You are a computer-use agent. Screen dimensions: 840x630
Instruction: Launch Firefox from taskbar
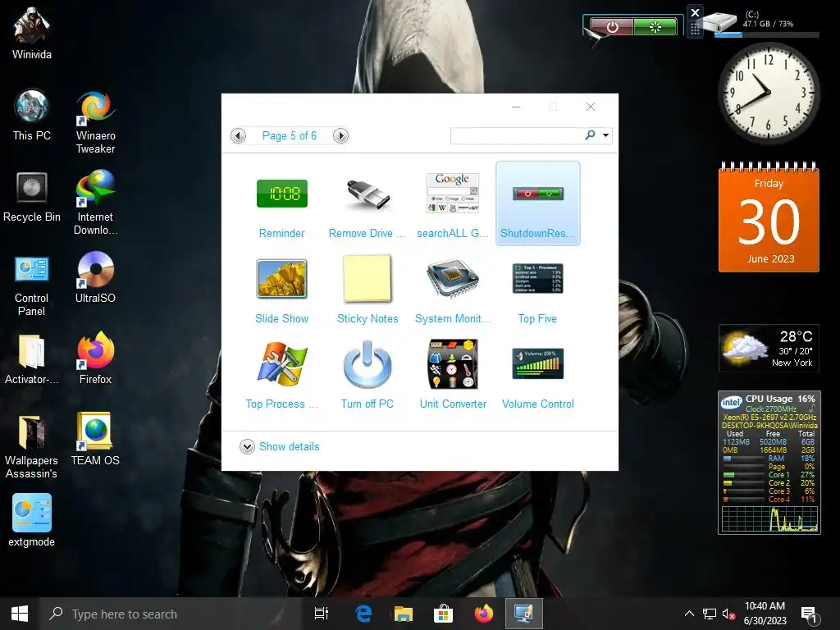(x=483, y=614)
